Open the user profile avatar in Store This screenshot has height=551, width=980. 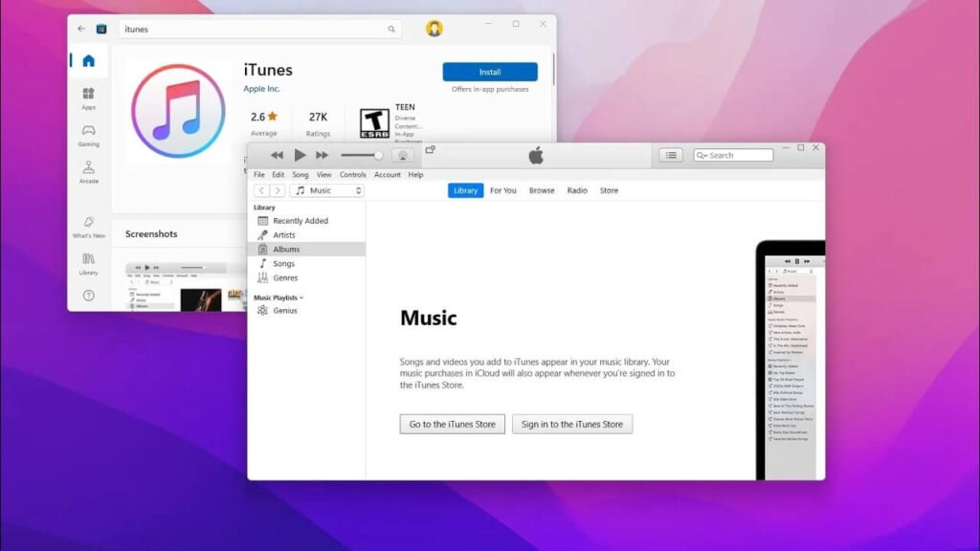434,28
